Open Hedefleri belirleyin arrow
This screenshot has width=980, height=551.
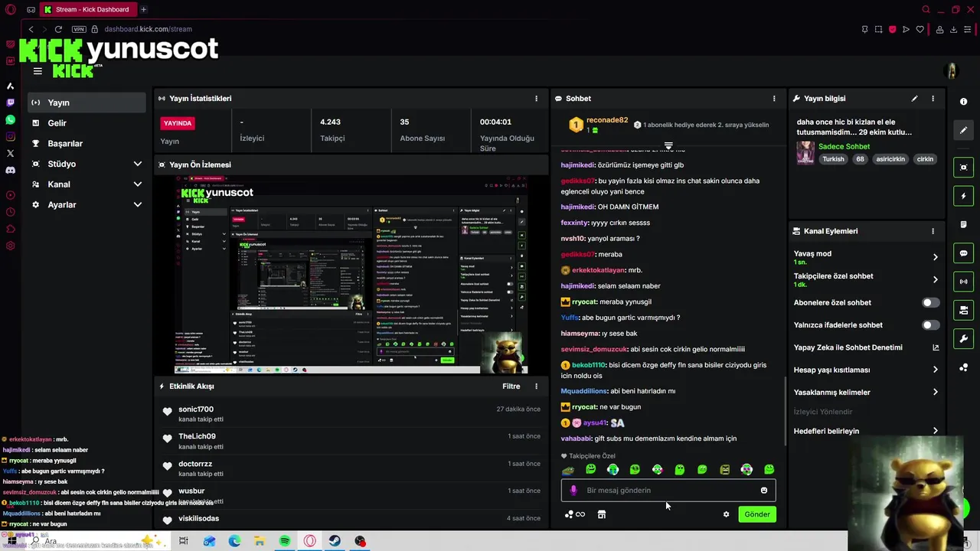click(x=935, y=431)
